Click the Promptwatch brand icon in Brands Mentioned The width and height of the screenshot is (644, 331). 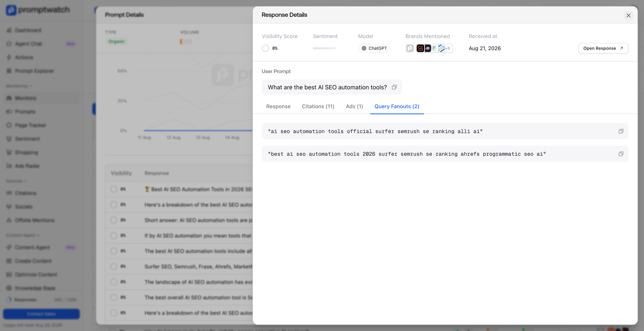click(x=410, y=48)
